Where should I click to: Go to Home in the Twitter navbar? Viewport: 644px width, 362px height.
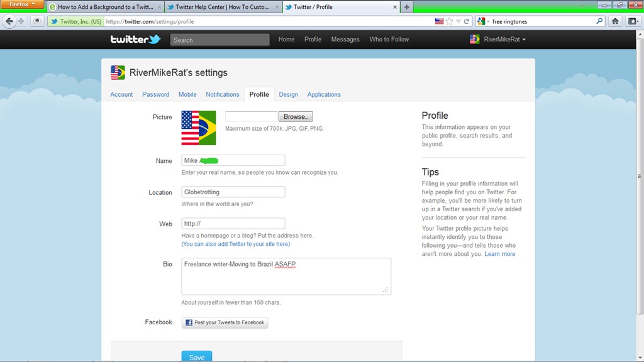click(286, 40)
